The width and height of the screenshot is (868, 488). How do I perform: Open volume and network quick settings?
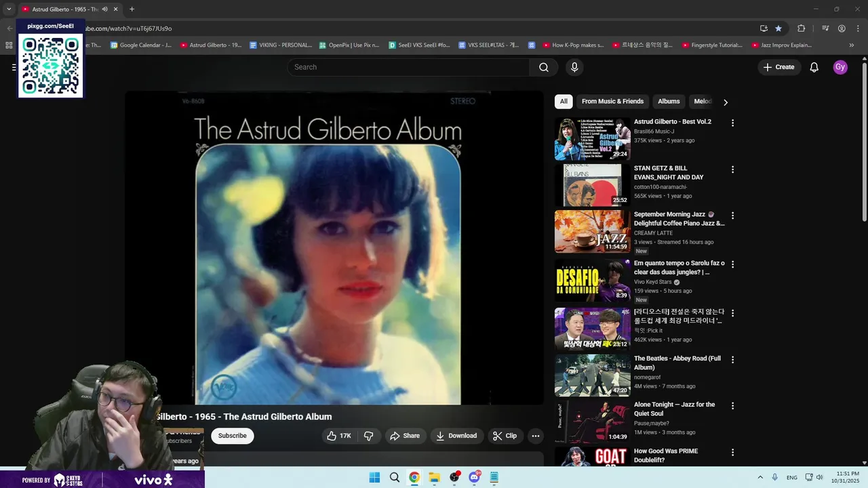[x=814, y=477]
